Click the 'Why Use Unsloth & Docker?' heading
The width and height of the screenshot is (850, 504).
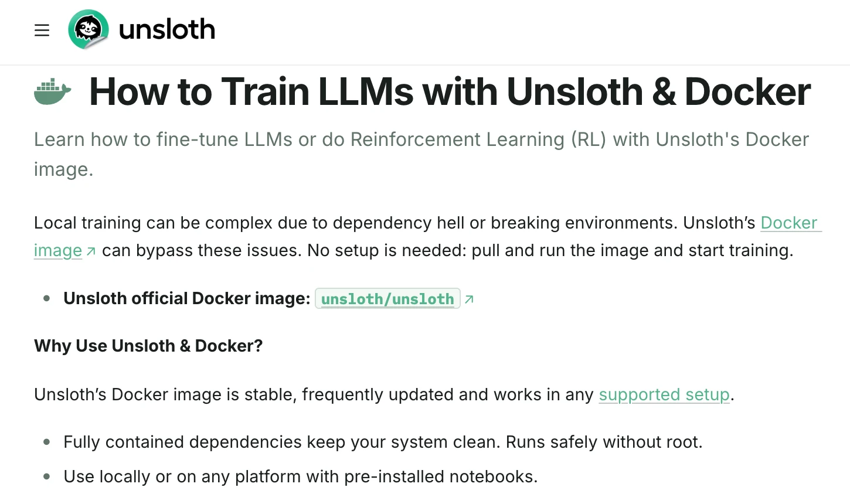[148, 346]
